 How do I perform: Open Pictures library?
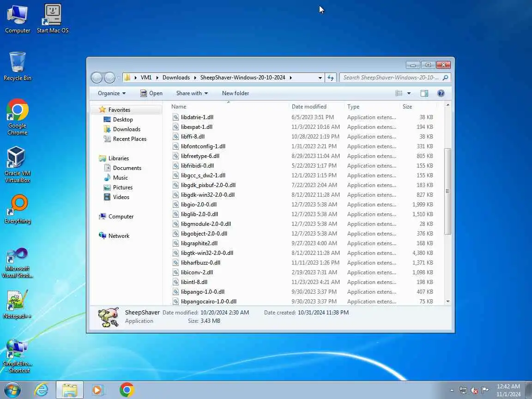click(122, 187)
